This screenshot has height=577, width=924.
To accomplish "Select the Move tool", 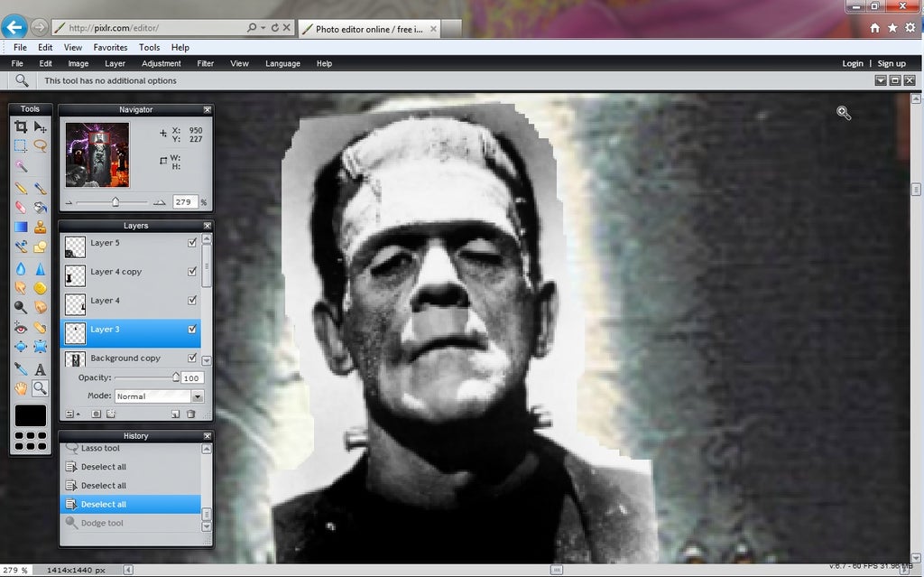I will point(40,126).
